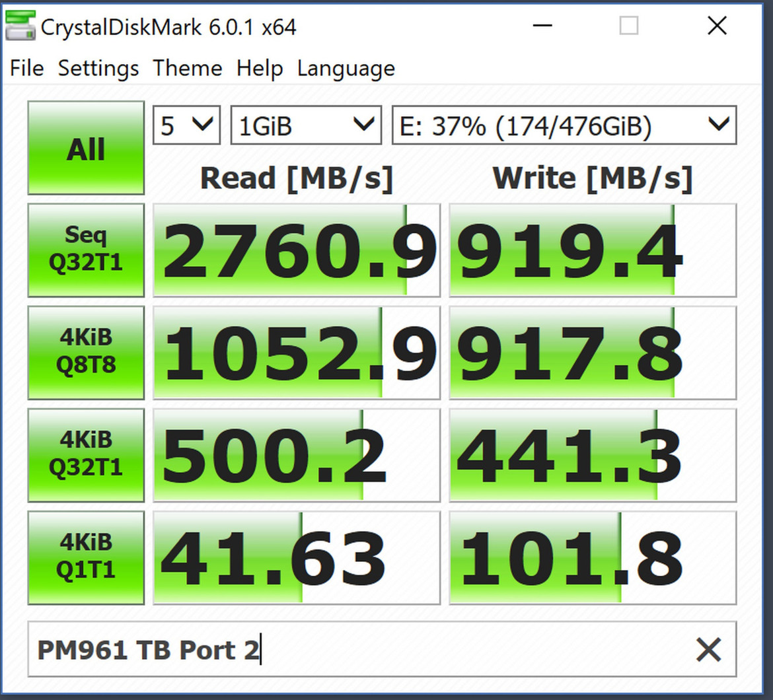Screen dimensions: 773x700
Task: Open the File menu
Action: coord(26,68)
